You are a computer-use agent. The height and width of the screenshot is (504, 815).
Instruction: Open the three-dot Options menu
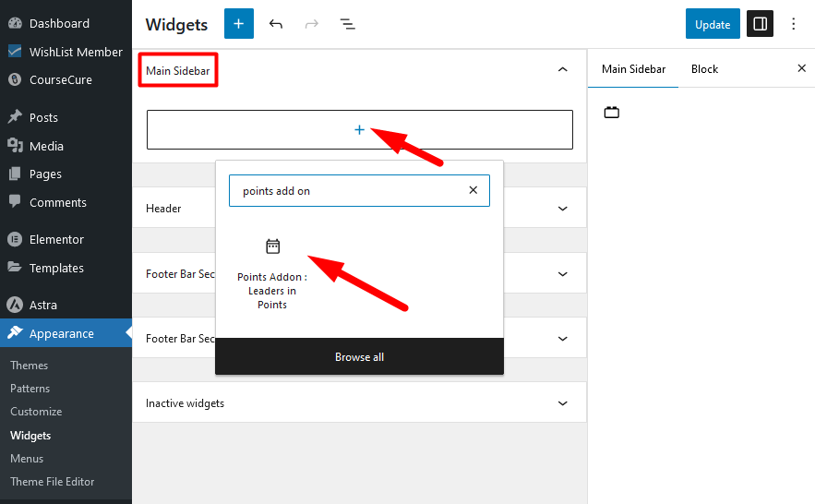(794, 24)
